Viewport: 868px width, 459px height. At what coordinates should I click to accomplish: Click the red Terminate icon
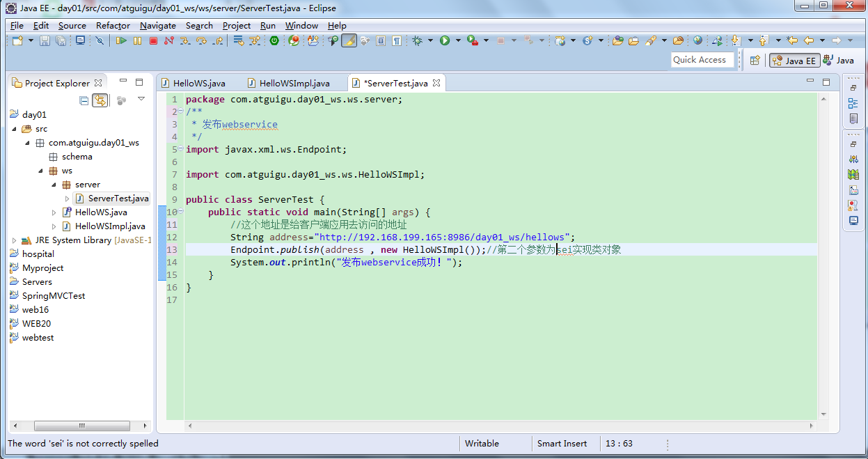point(153,40)
